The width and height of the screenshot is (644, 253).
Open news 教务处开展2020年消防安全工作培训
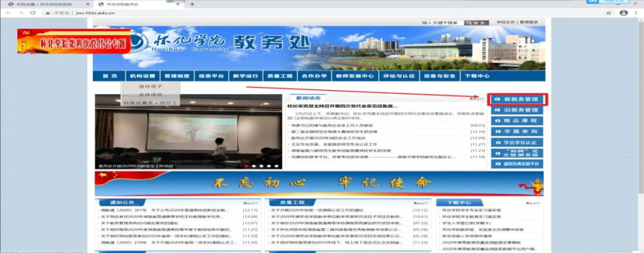click(x=327, y=138)
